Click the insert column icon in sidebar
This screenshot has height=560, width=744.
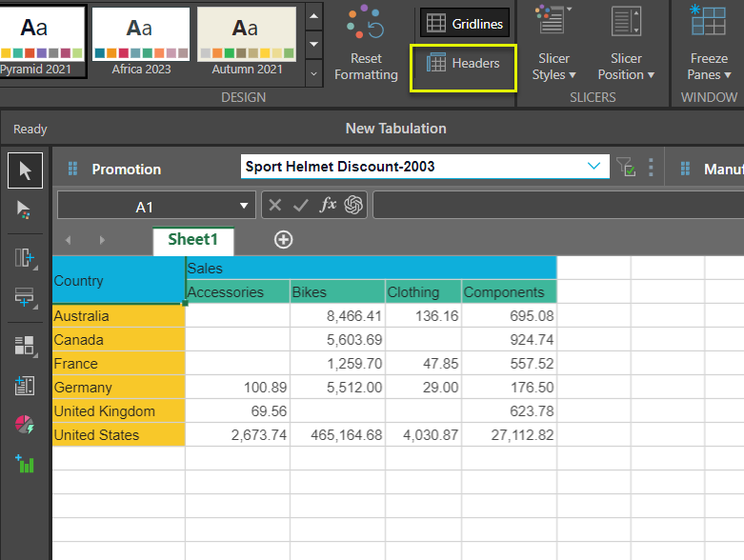click(25, 258)
